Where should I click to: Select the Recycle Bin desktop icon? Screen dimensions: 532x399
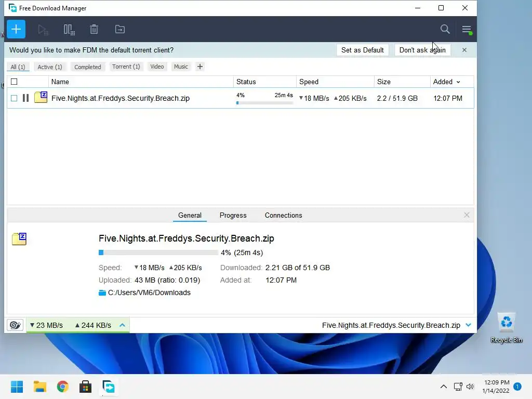pyautogui.click(x=506, y=328)
